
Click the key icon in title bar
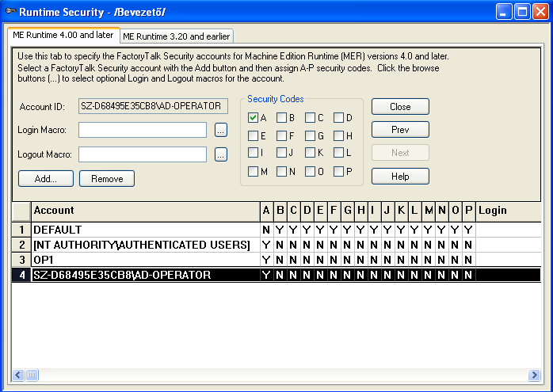10,11
